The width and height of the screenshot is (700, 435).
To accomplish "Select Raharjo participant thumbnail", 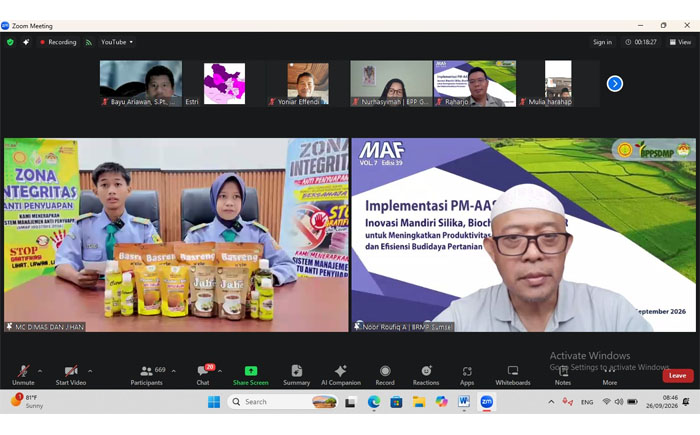I will (475, 83).
